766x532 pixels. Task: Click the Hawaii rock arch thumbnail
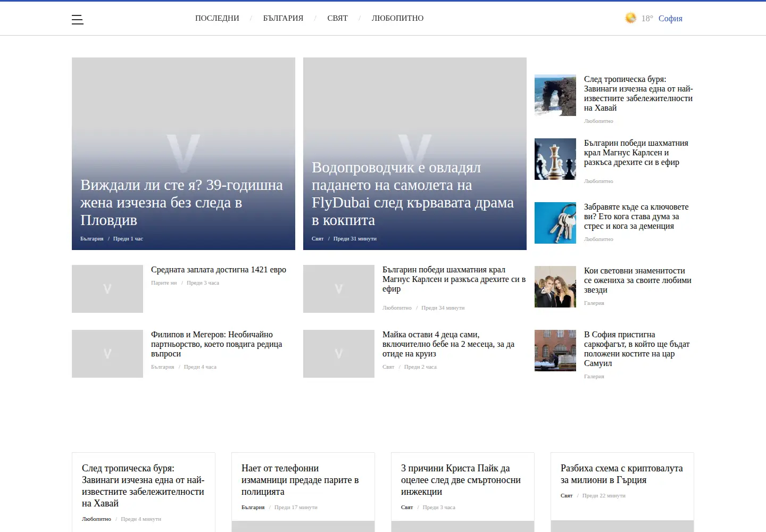coord(555,95)
